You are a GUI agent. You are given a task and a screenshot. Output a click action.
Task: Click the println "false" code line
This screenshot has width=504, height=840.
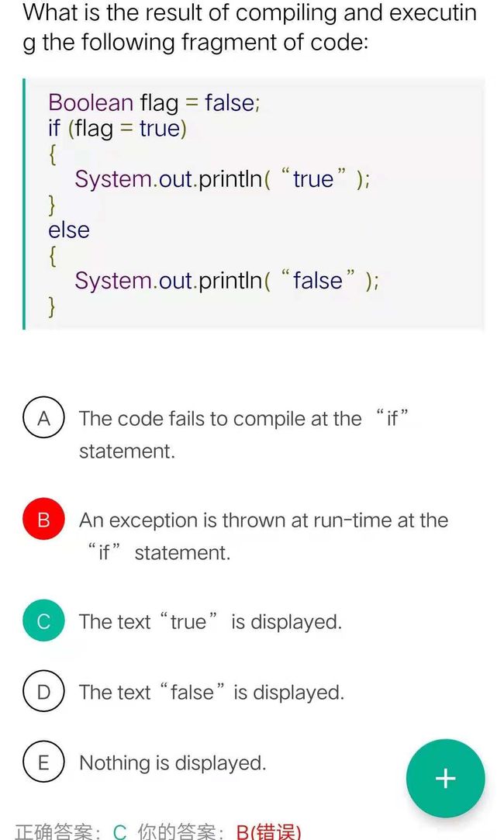tap(227, 281)
